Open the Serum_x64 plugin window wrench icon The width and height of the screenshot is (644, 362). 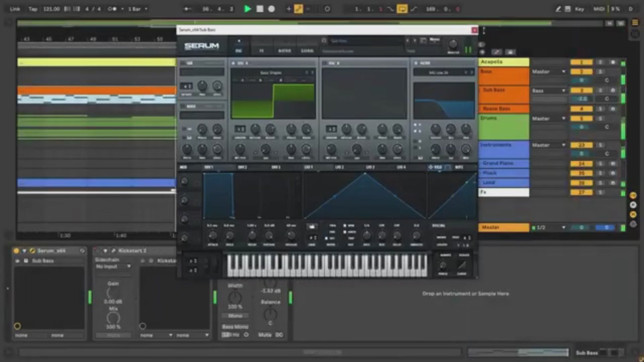pos(33,251)
